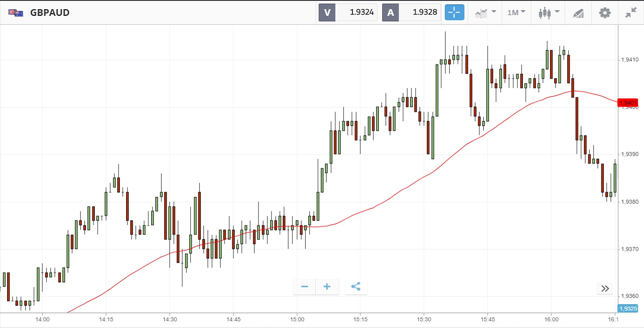The image size is (644, 328).
Task: Click the GBPAUD flag icon
Action: coord(16,13)
